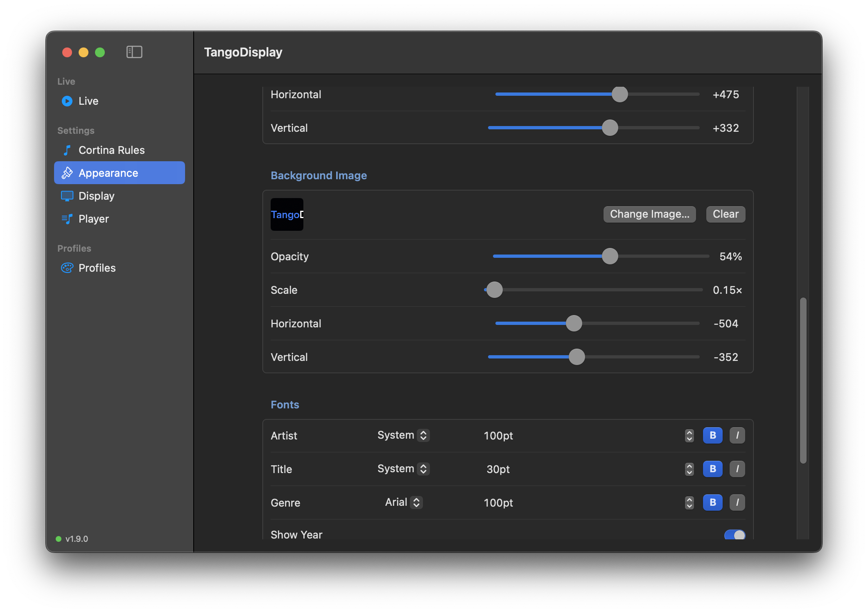Click the Live play icon in sidebar
Viewport: 868px width, 613px height.
pyautogui.click(x=67, y=101)
